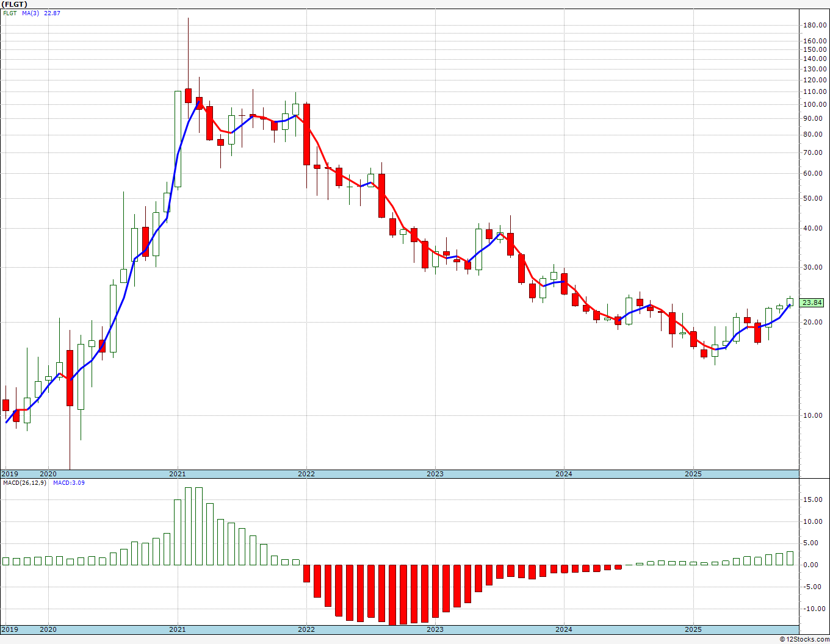Click the 130.00 price axis label
This screenshot has height=644, width=830.
click(815, 69)
